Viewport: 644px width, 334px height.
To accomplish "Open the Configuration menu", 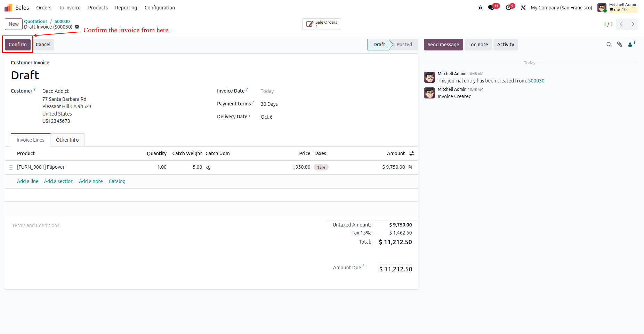I will pyautogui.click(x=160, y=8).
